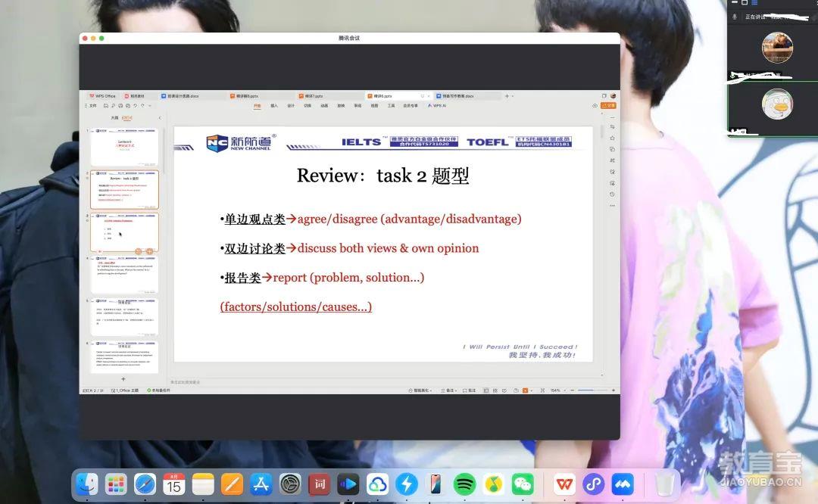Click the WPS user avatar icon
The width and height of the screenshot is (818, 504).
click(613, 96)
